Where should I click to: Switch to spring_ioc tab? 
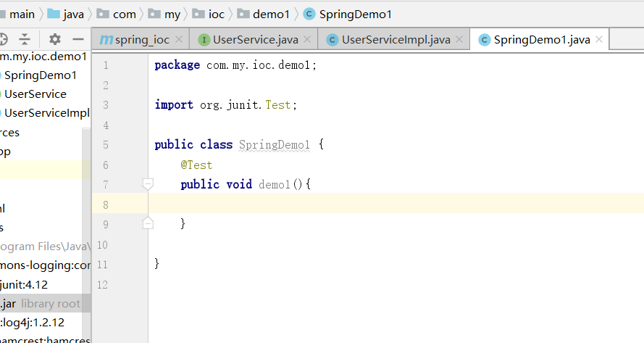tap(142, 39)
